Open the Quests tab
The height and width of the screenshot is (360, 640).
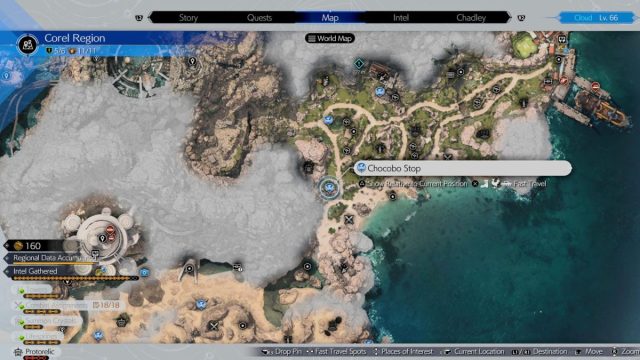point(259,18)
